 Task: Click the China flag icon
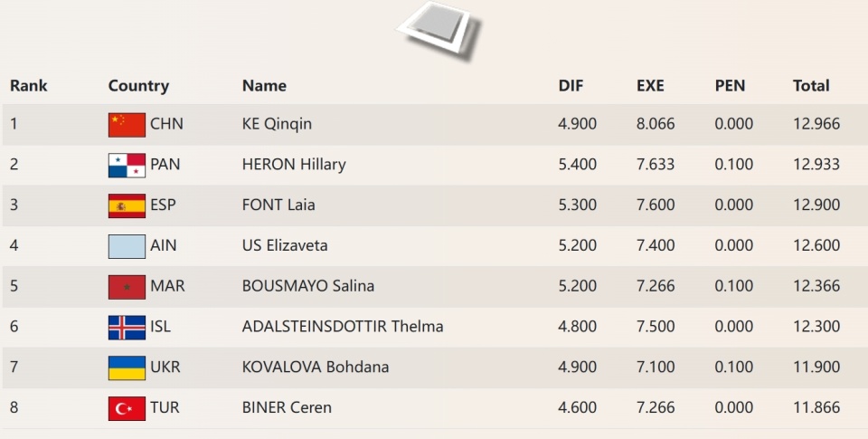(127, 124)
